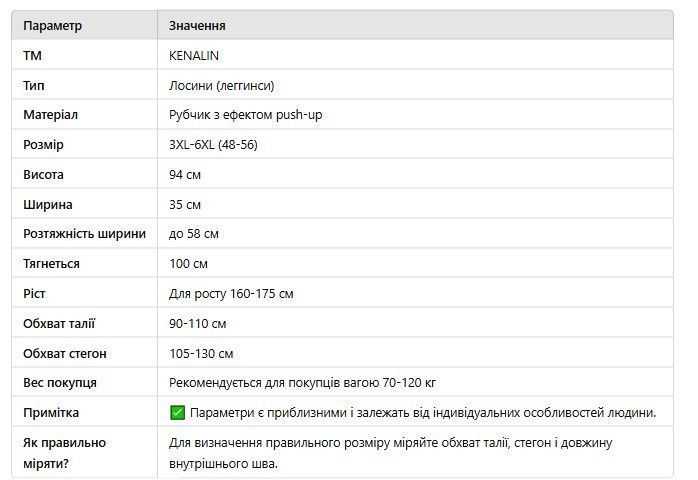698x480 pixels.
Task: Select the 3XL-6XL (48-56) size value
Action: (x=213, y=145)
